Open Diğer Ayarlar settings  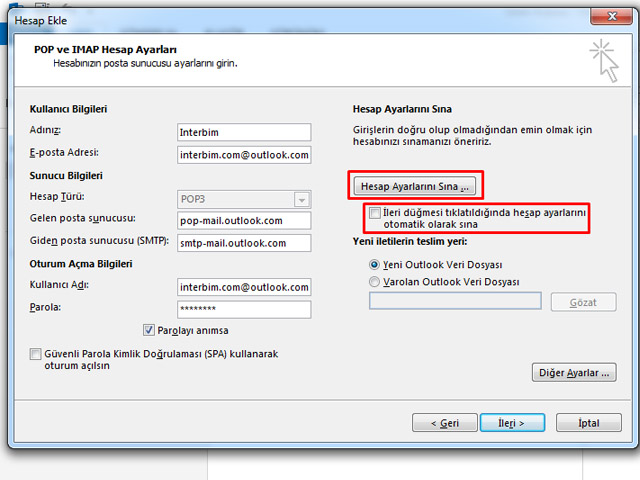pos(573,373)
